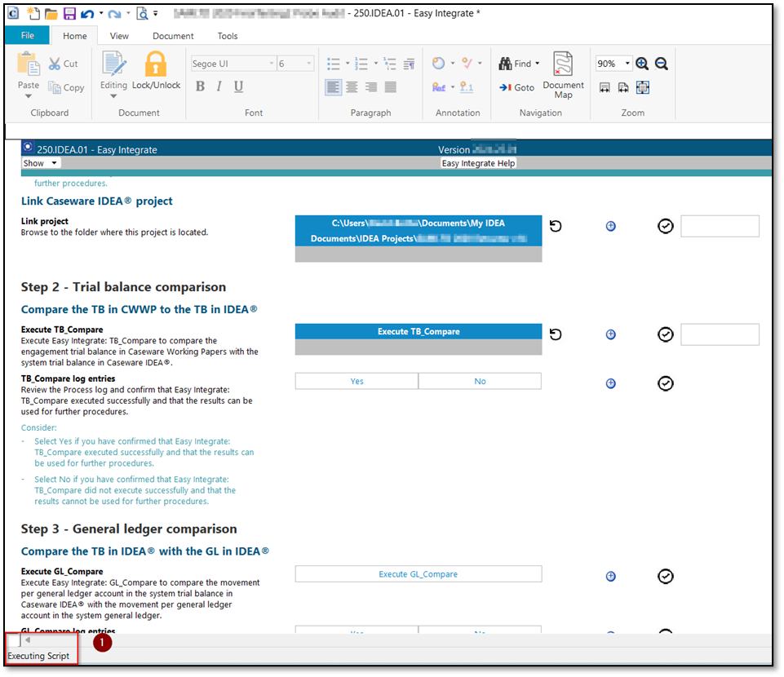Open the File menu
This screenshot has height=677, width=784.
pos(28,36)
